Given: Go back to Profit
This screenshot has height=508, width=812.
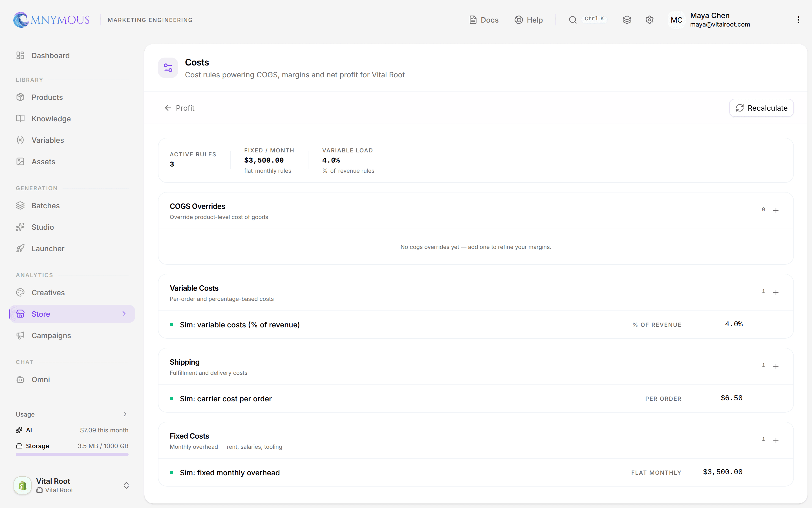Looking at the screenshot, I should pos(180,108).
